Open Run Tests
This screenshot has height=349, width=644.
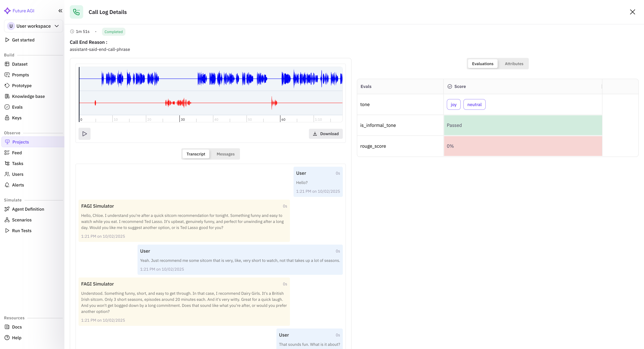tap(21, 231)
